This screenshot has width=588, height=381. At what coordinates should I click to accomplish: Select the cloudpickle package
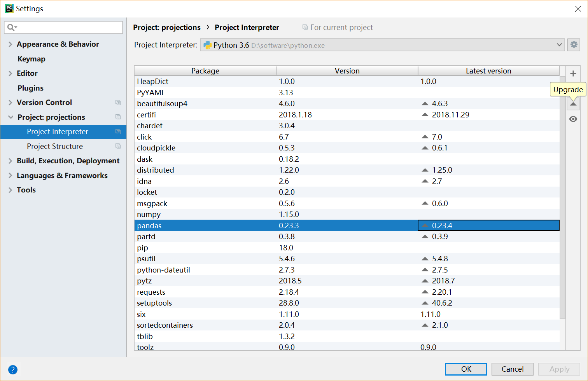(x=347, y=148)
